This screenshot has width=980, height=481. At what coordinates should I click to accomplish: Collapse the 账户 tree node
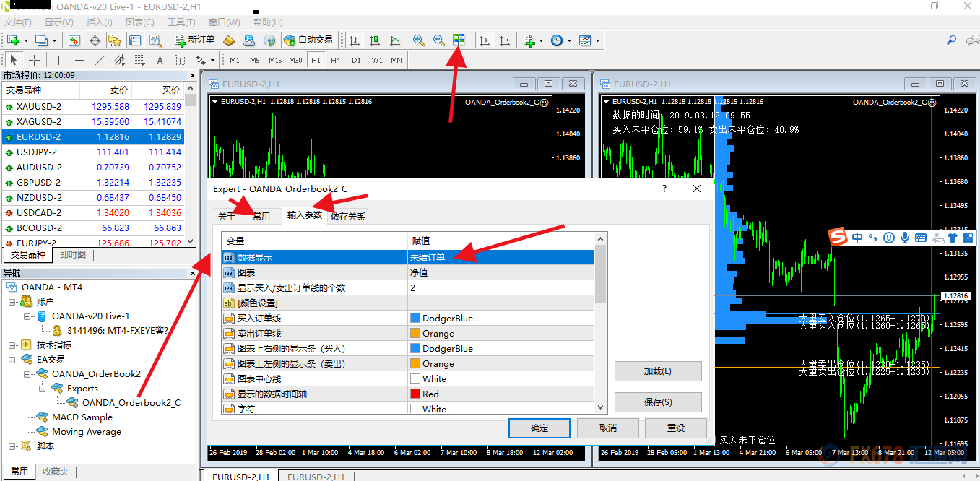12,301
